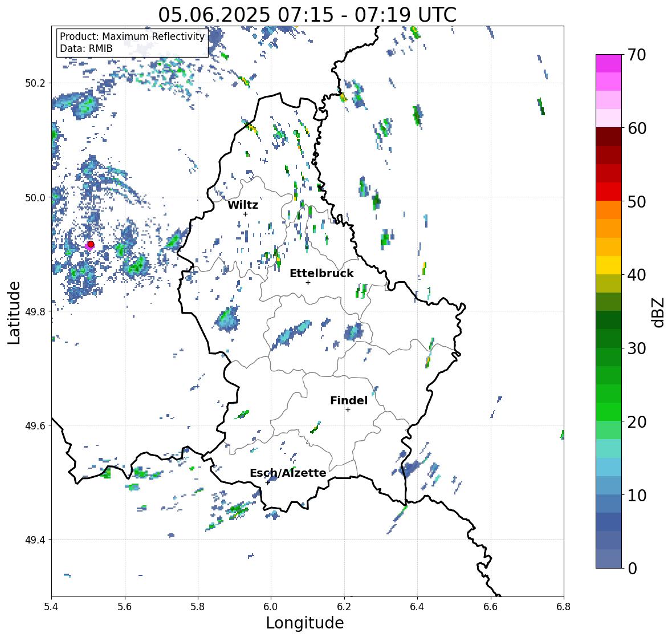Click the red station marker dot
Image resolution: width=672 pixels, height=637 pixels.
(x=91, y=244)
